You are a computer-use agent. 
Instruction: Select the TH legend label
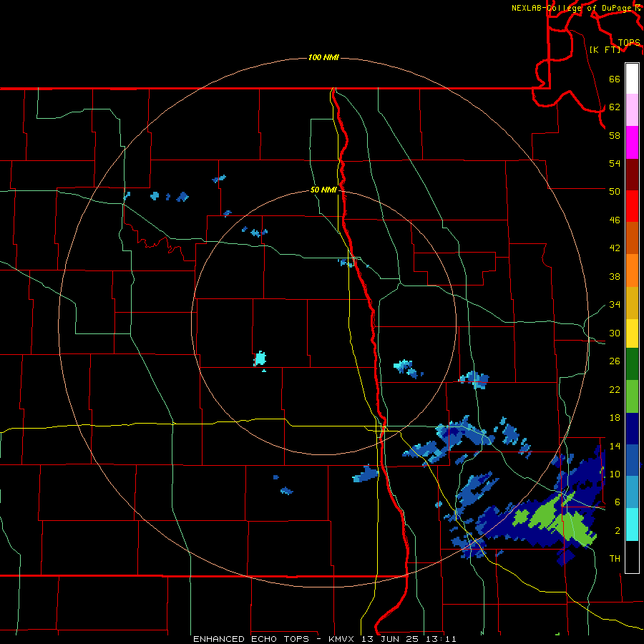coord(615,559)
